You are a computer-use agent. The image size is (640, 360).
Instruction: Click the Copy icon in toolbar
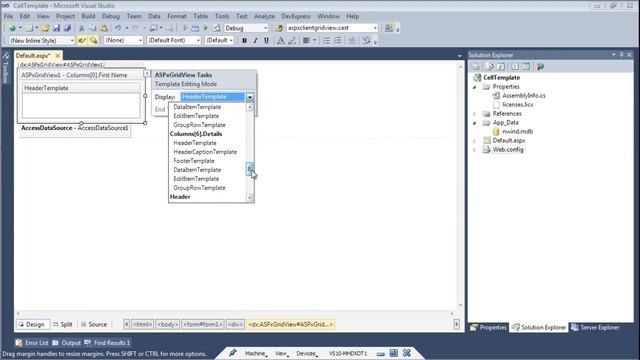[x=93, y=28]
